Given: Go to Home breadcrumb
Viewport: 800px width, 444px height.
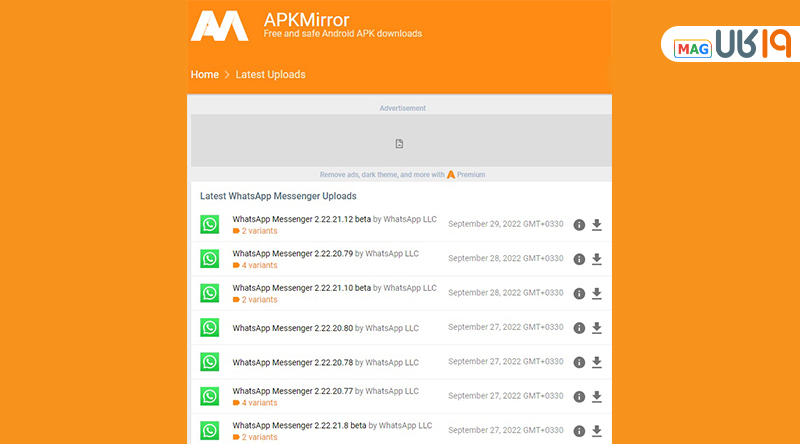Looking at the screenshot, I should click(204, 74).
